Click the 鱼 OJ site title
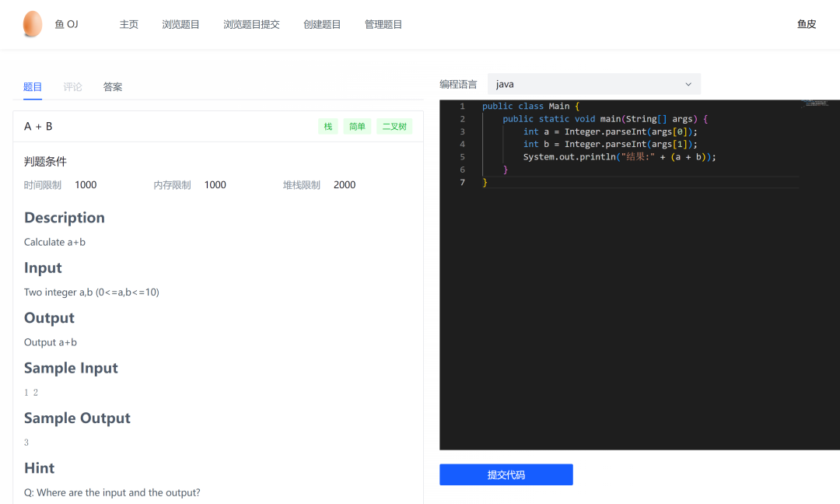The width and height of the screenshot is (840, 504). [66, 24]
